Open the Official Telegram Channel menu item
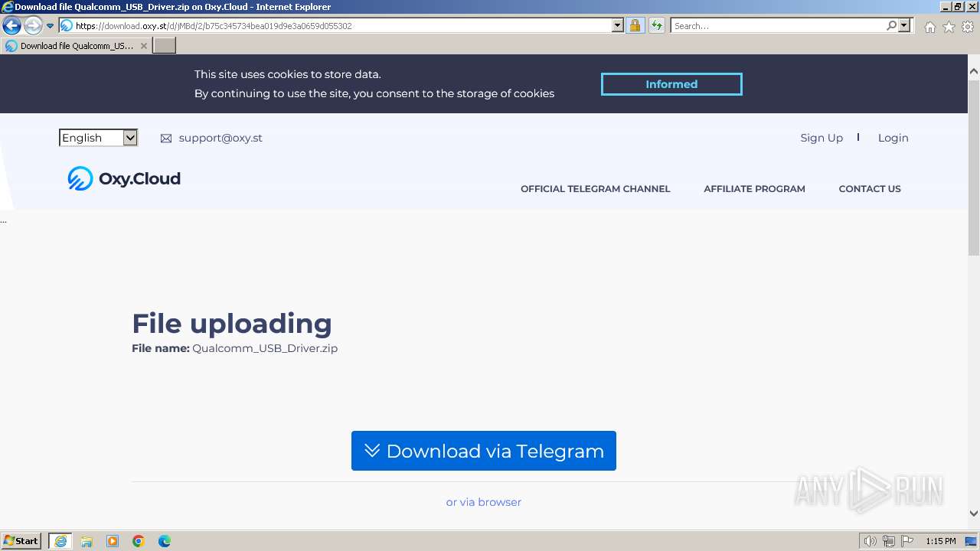Image resolution: width=980 pixels, height=551 pixels. pyautogui.click(x=595, y=189)
